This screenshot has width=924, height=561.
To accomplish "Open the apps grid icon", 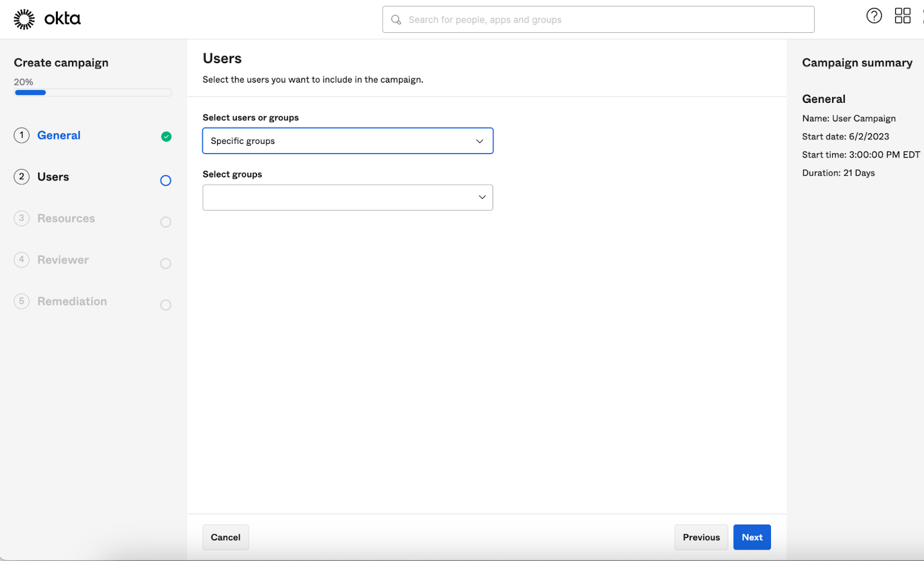I will pyautogui.click(x=902, y=16).
